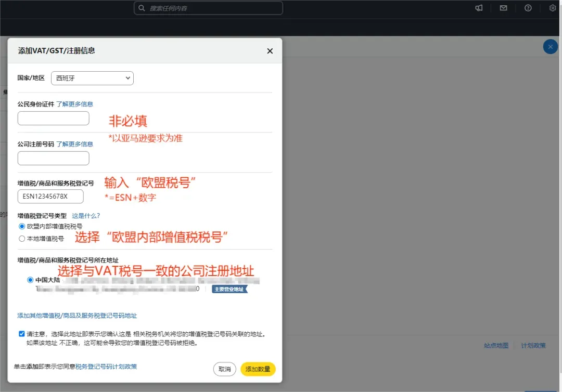Click the yellow 添加数量 button
The width and height of the screenshot is (562, 392).
(x=258, y=369)
